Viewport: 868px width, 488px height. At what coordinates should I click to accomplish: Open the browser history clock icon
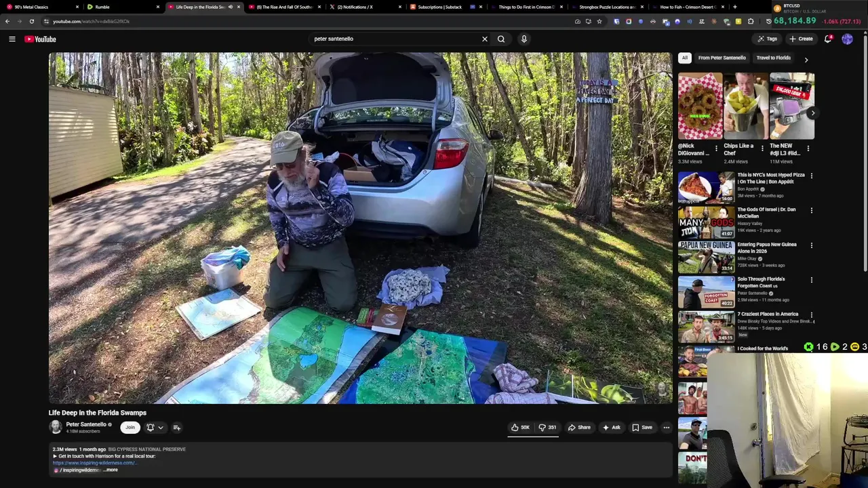(769, 21)
